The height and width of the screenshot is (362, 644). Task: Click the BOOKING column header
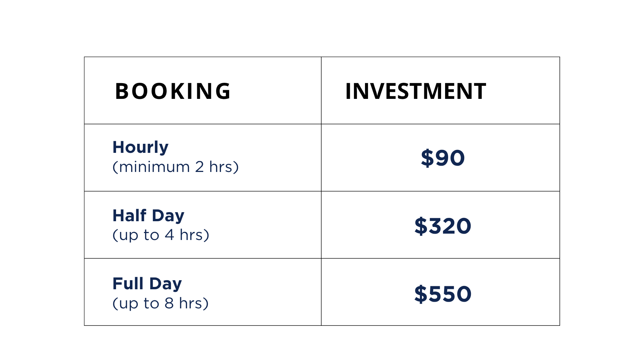click(173, 91)
